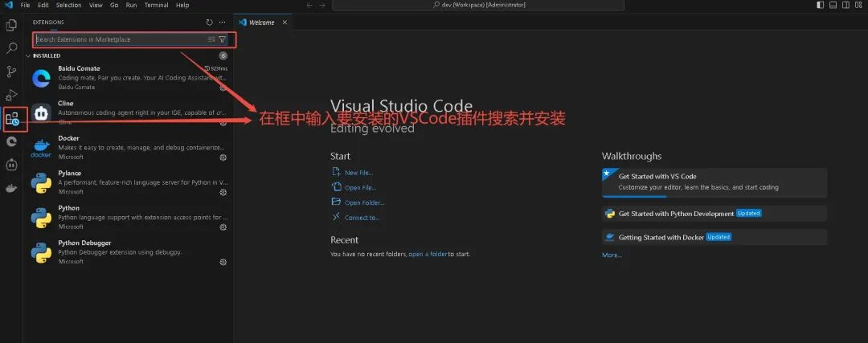The height and width of the screenshot is (343, 868).
Task: Open the manage gear for Python extension
Action: pyautogui.click(x=223, y=227)
